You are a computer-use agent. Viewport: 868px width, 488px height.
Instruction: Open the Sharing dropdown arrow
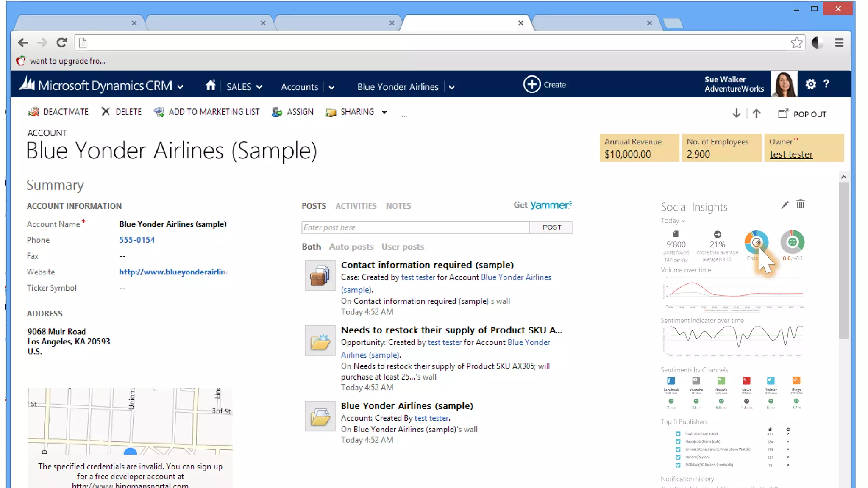[x=384, y=113]
